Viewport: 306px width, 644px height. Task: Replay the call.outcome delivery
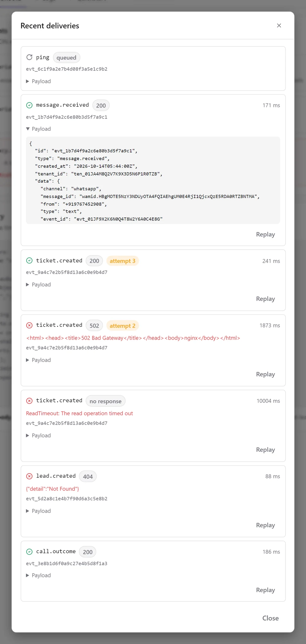(x=265, y=590)
